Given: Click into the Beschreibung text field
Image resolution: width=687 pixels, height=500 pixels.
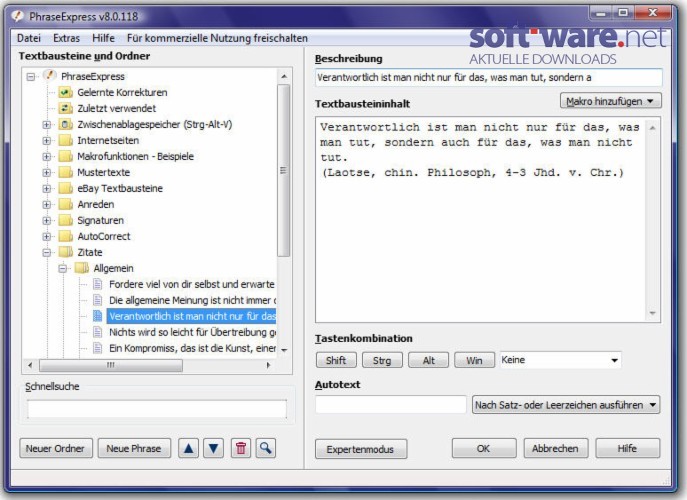Looking at the screenshot, I should pyautogui.click(x=489, y=78).
